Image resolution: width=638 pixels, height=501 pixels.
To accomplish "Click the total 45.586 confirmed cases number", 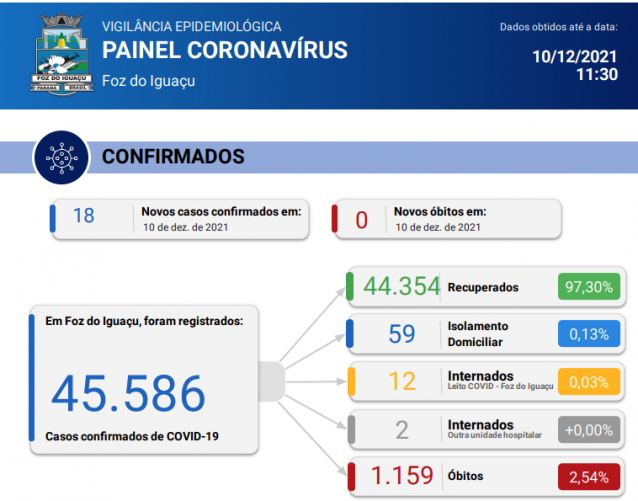I will tap(129, 394).
